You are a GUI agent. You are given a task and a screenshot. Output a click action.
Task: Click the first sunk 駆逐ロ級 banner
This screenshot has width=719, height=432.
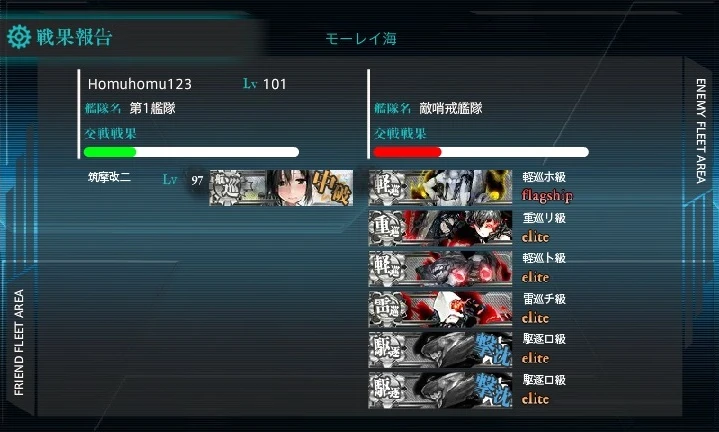point(440,350)
